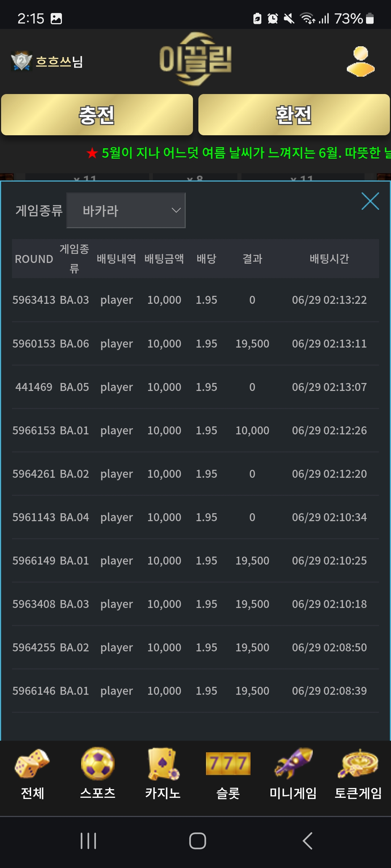The height and width of the screenshot is (868, 391).
Task: Tap the Android recent apps button
Action: tap(88, 841)
